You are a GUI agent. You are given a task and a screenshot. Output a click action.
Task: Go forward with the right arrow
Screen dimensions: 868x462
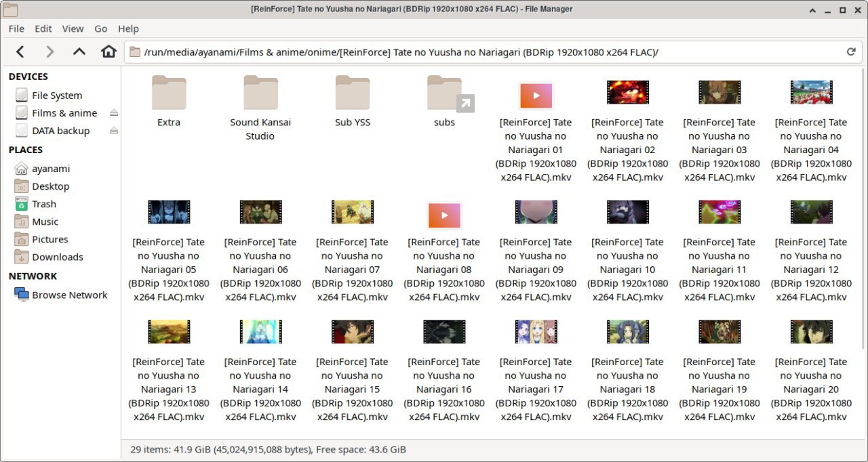[x=50, y=51]
